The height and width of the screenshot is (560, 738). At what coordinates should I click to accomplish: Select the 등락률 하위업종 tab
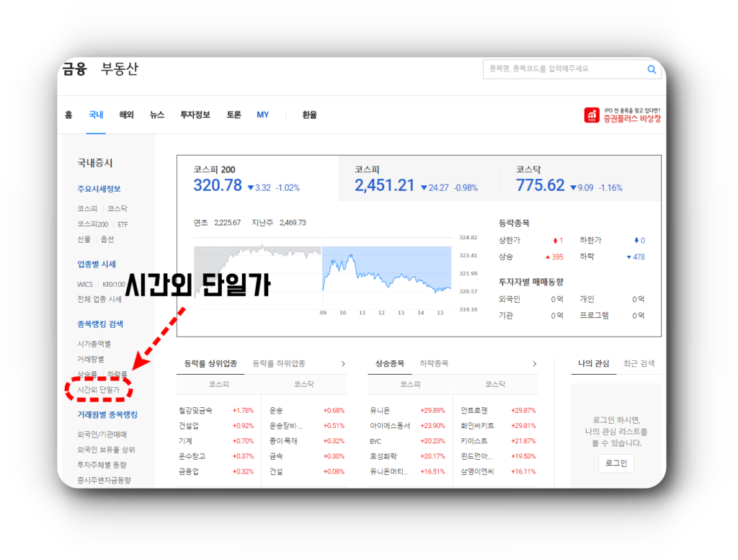(x=279, y=363)
